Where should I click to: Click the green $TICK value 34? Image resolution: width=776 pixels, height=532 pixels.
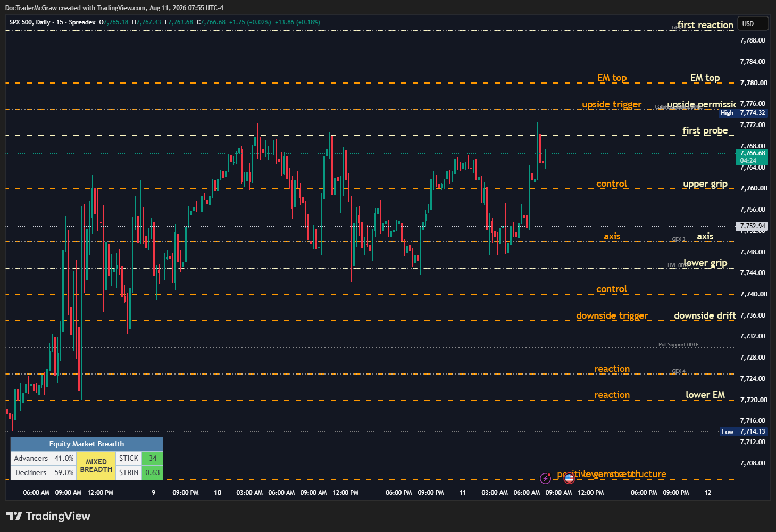[x=153, y=458]
